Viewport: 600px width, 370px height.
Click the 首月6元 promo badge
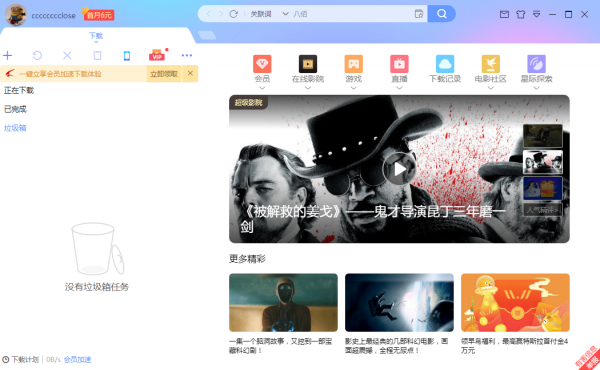[x=98, y=15]
